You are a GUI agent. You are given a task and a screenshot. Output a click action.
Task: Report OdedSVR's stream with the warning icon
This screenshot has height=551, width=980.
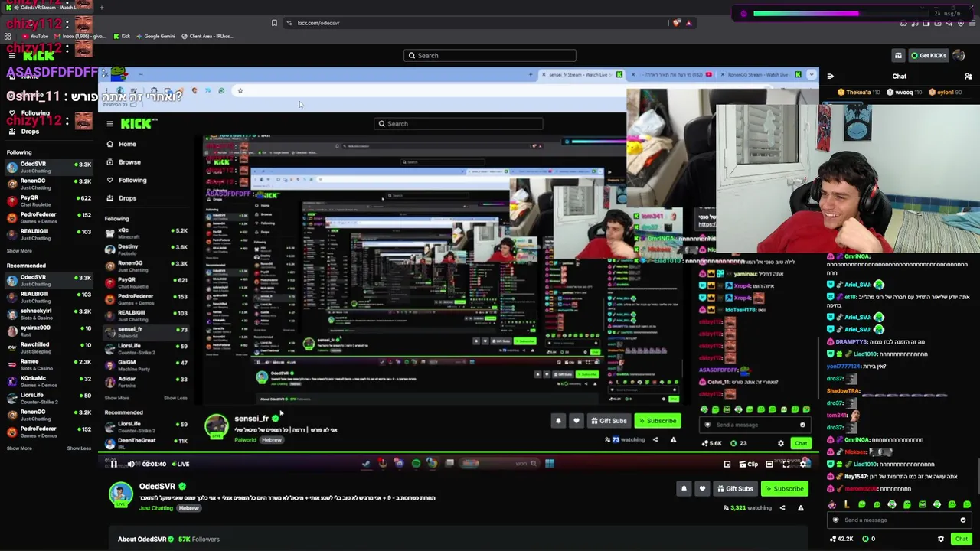tap(801, 508)
